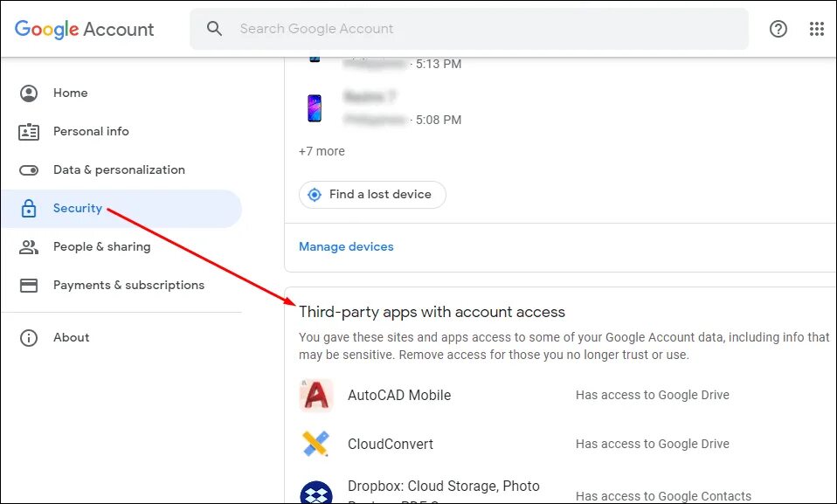This screenshot has width=837, height=504.
Task: Open the Manage devices link
Action: pyautogui.click(x=346, y=247)
